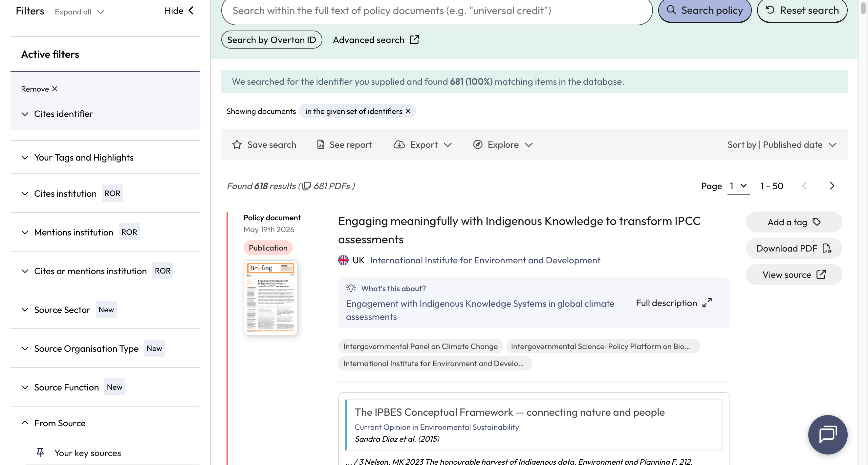Click the Hide filters chevron

[191, 11]
